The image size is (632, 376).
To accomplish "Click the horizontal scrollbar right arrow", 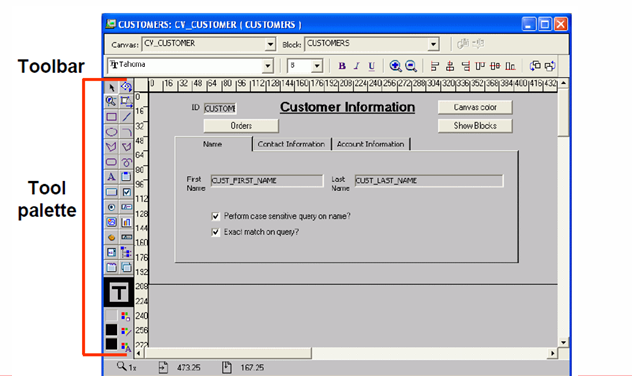I will pyautogui.click(x=552, y=353).
